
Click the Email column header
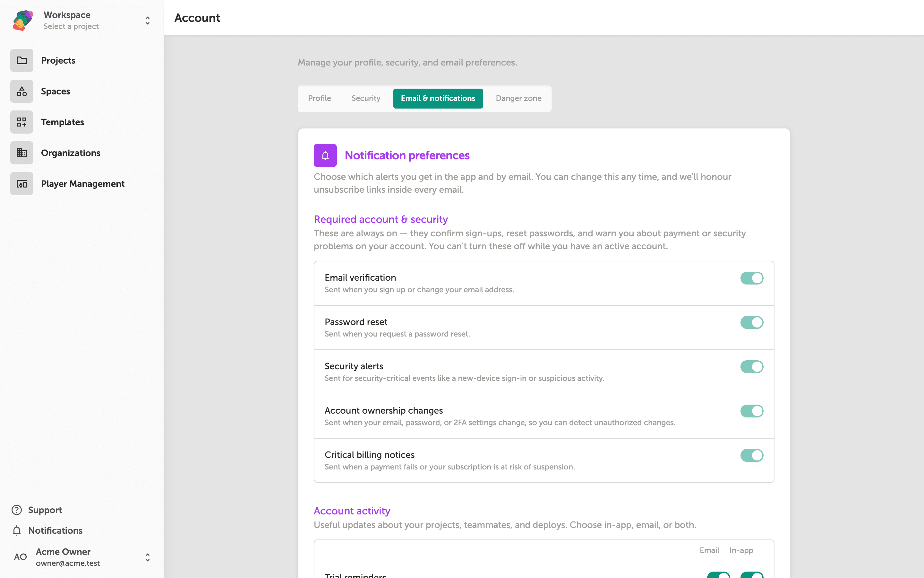[x=709, y=550]
